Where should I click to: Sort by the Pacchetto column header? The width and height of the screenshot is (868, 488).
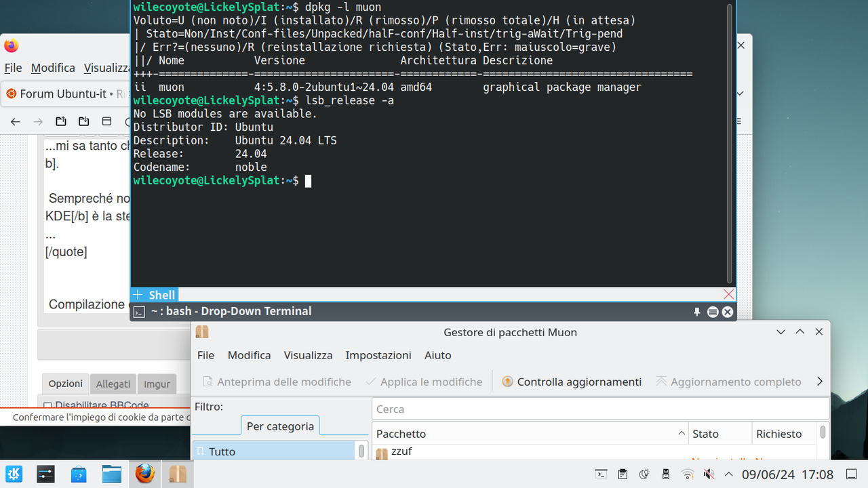point(530,434)
